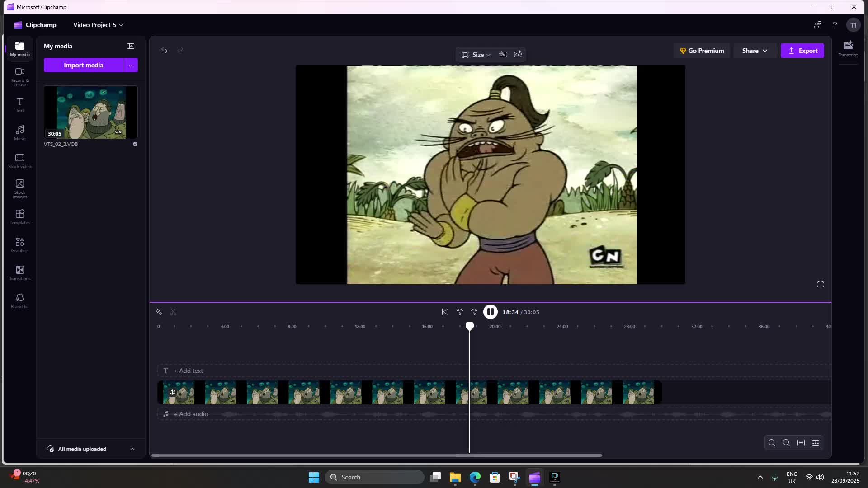Click the timeline playhead marker
This screenshot has width=868, height=488.
coord(470,326)
